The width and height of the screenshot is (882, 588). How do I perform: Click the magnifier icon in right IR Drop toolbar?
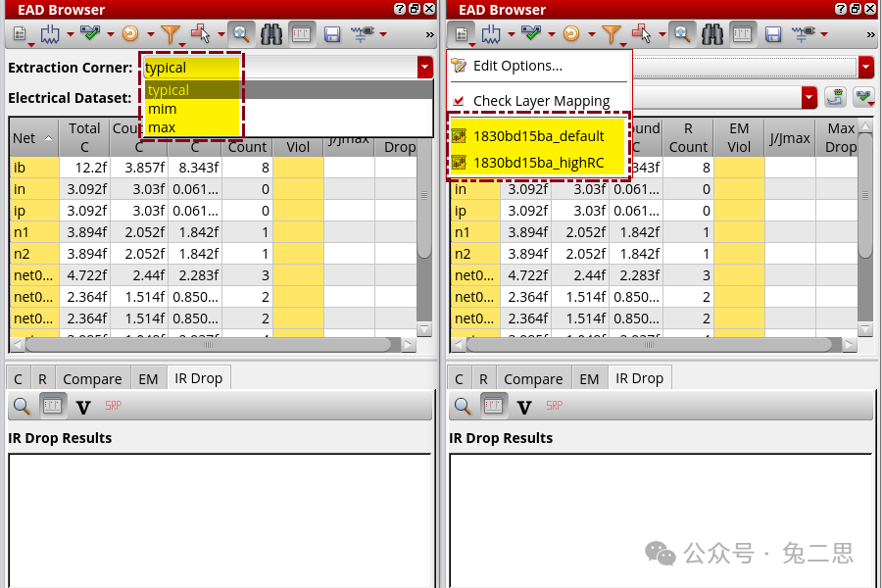click(463, 406)
